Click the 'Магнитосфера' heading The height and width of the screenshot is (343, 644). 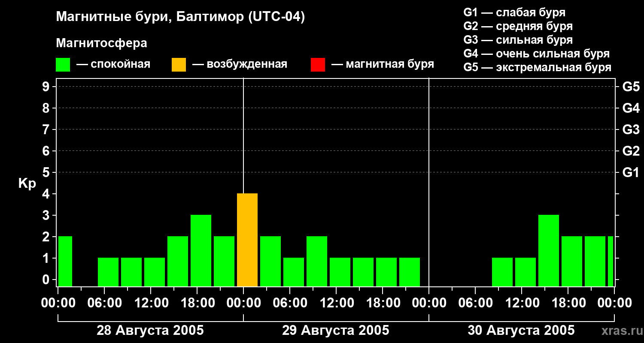pyautogui.click(x=101, y=43)
